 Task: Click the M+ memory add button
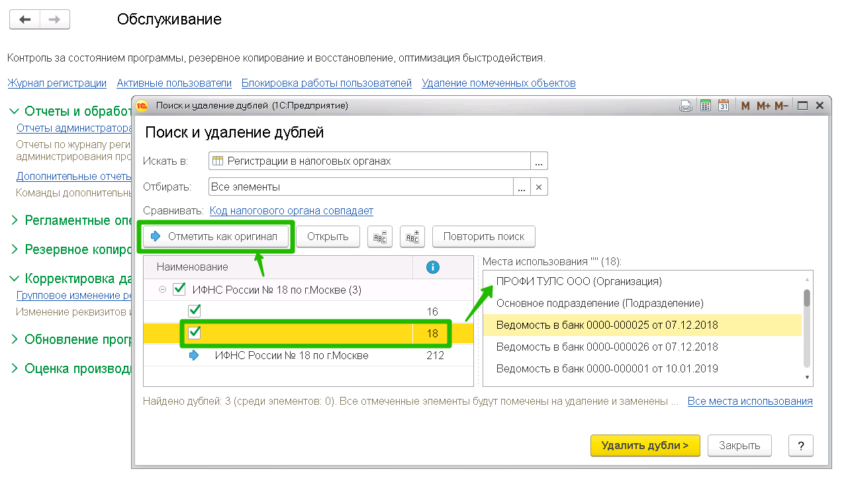[x=763, y=106]
